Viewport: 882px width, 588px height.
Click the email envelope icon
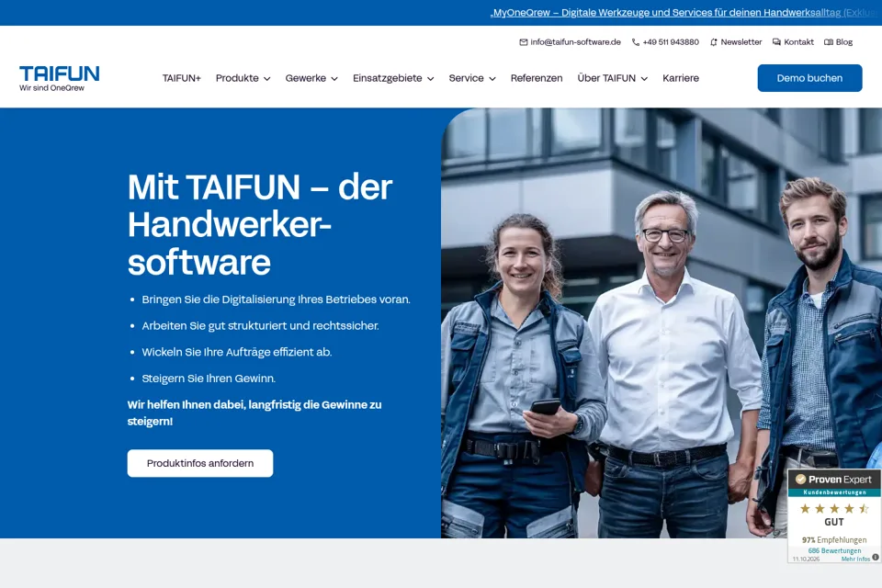pyautogui.click(x=523, y=42)
